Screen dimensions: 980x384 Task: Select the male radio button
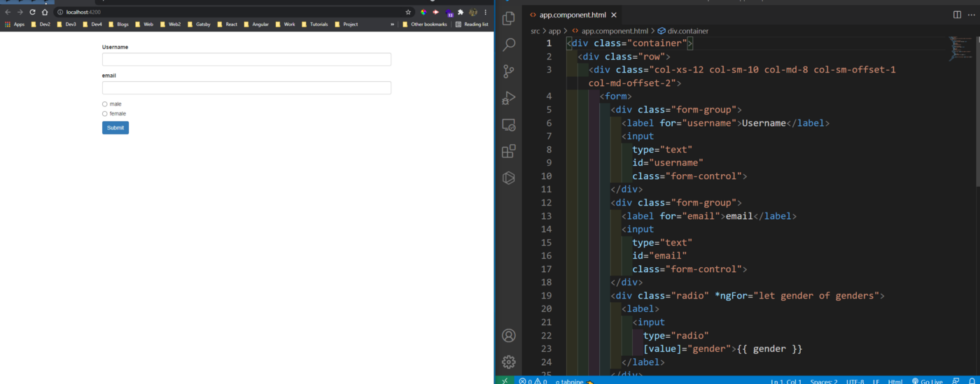tap(105, 104)
